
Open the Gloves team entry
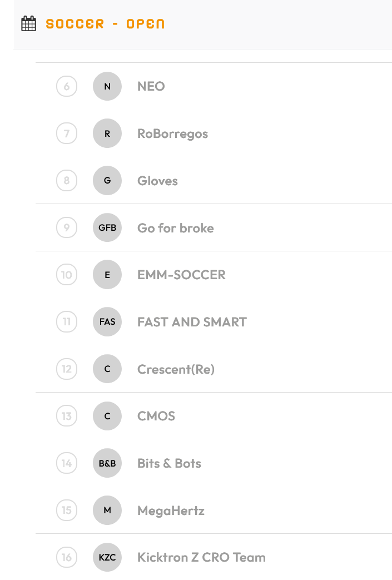pos(157,181)
